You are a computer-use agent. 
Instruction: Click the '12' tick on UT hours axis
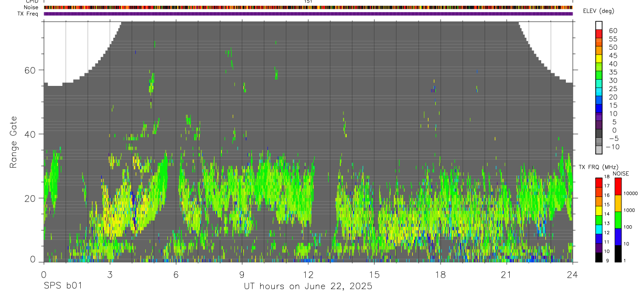[x=308, y=274]
